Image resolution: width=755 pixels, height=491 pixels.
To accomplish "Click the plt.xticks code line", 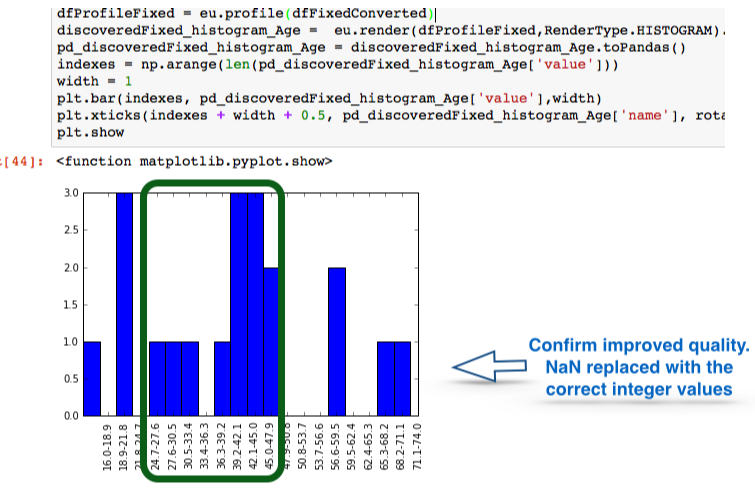I will [391, 116].
